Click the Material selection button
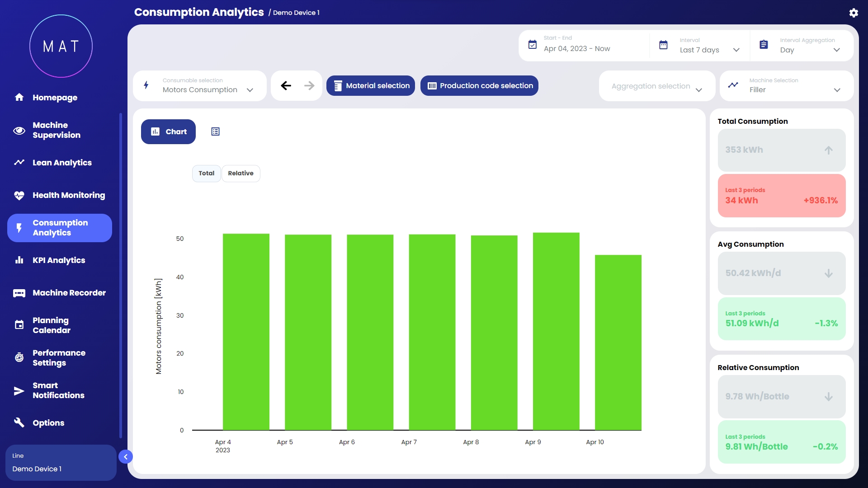The image size is (868, 488). tap(371, 85)
